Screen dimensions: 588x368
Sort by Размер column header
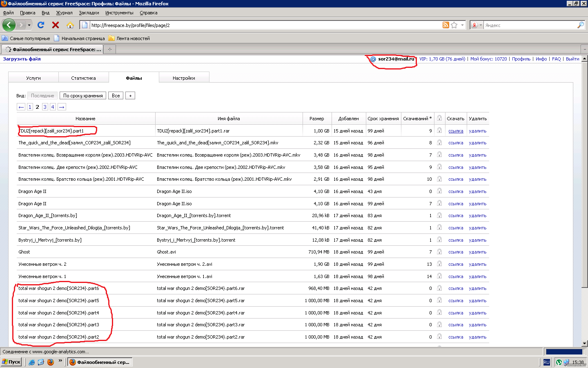point(316,119)
